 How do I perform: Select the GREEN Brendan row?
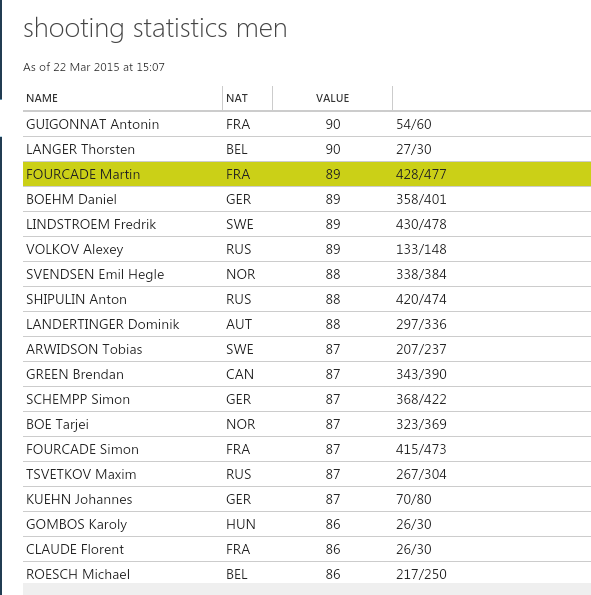coord(307,374)
